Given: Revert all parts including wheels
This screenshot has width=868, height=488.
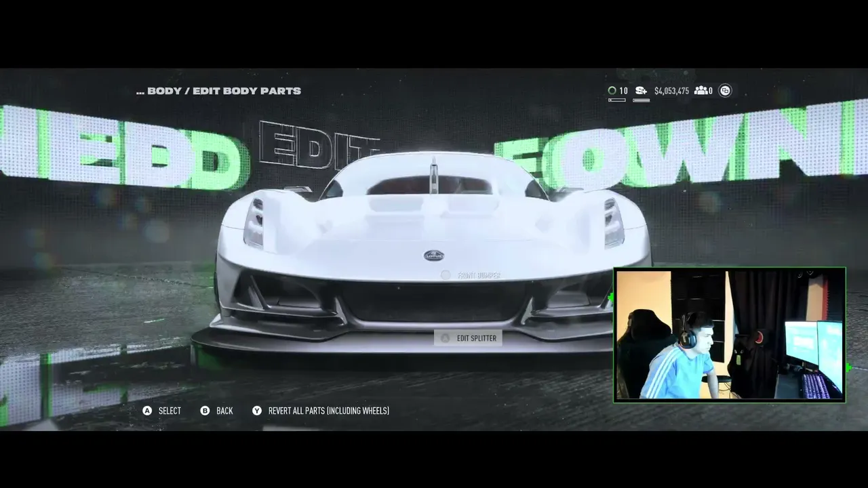Looking at the screenshot, I should [329, 411].
